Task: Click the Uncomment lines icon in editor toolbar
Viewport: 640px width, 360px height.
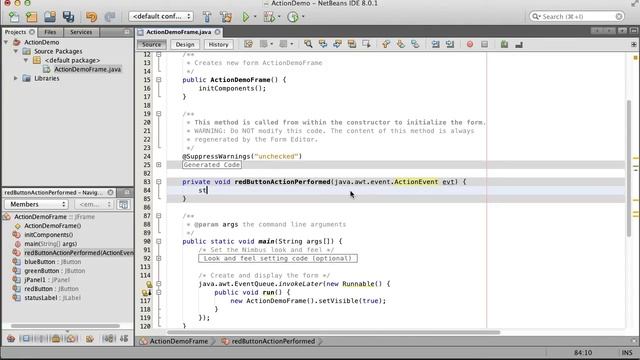Action: [519, 44]
